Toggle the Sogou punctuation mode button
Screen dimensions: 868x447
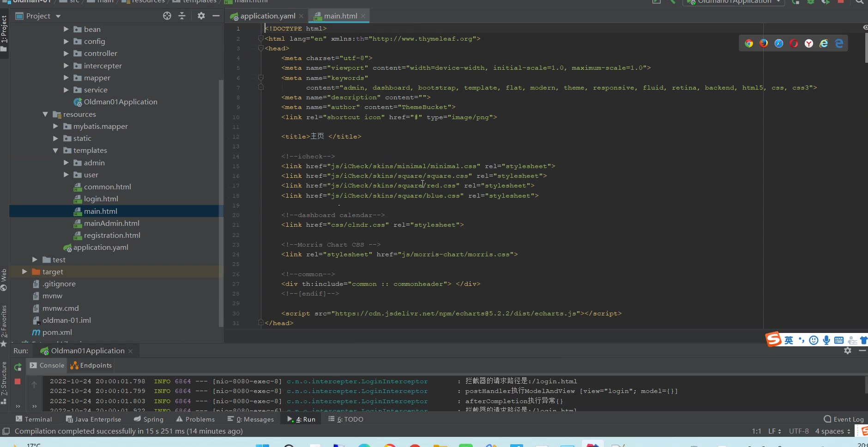(801, 340)
